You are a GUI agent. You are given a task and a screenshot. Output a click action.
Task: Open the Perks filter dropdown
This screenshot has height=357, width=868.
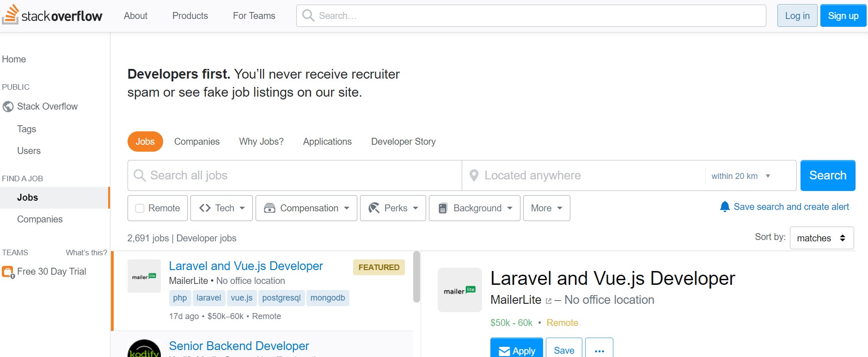click(x=393, y=208)
